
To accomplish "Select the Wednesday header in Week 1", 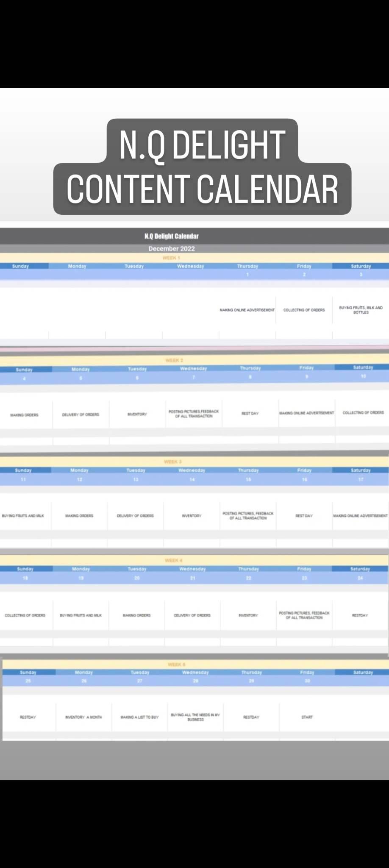I will point(191,266).
